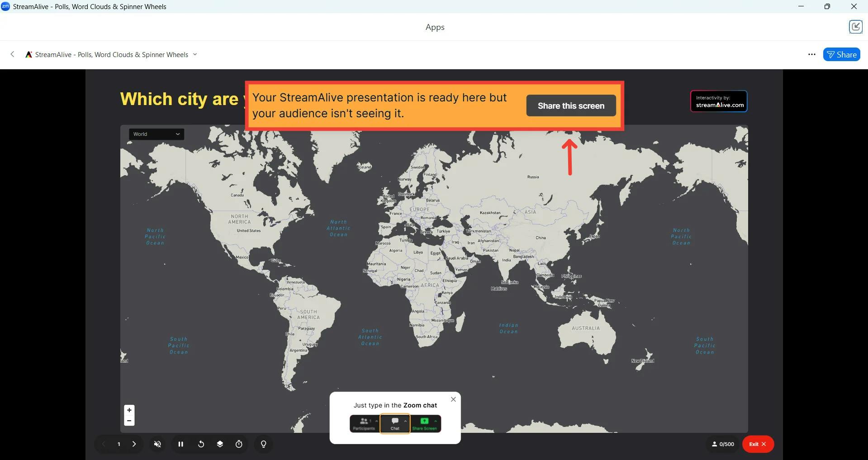This screenshot has width=868, height=460.
Task: Click the slide number 1 indicator
Action: click(119, 444)
